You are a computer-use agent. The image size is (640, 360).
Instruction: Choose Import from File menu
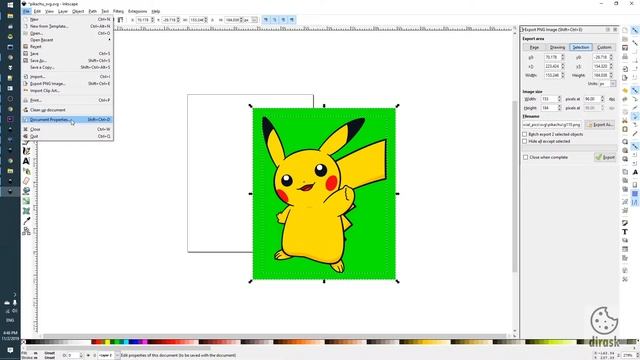coord(67,77)
